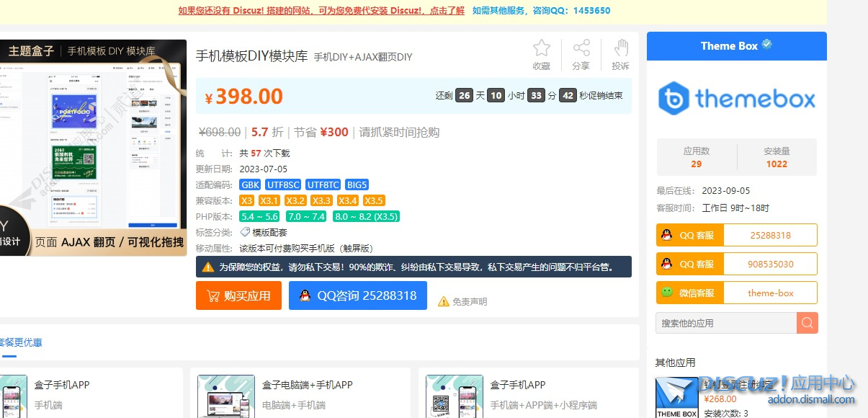
Task: Switch to the 套餐更优惠 tab
Action: [x=21, y=342]
